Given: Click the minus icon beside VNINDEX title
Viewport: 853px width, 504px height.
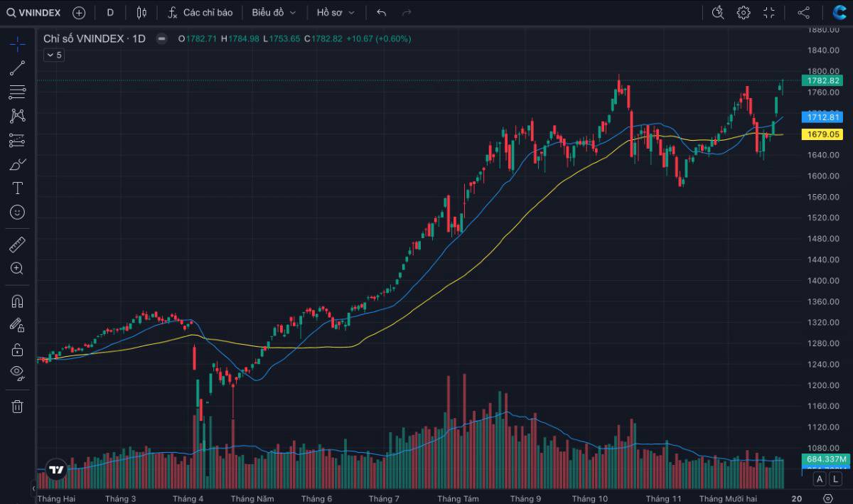Looking at the screenshot, I should pyautogui.click(x=161, y=38).
